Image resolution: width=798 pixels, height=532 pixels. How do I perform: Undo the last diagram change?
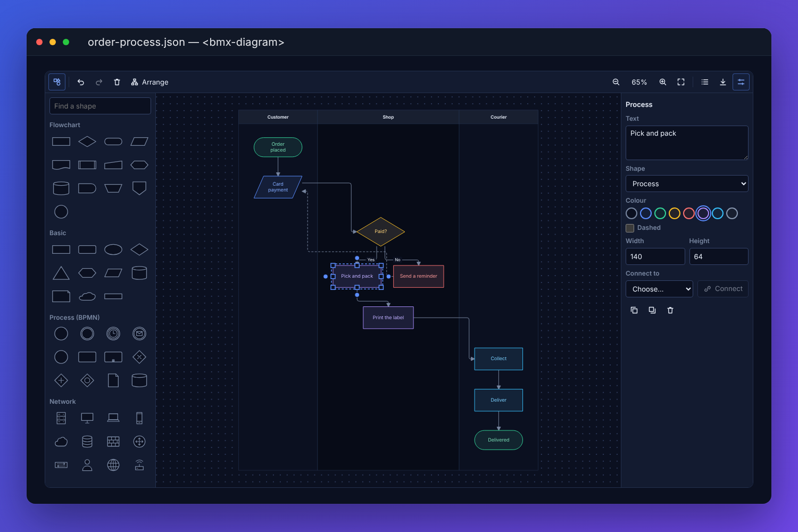[81, 82]
